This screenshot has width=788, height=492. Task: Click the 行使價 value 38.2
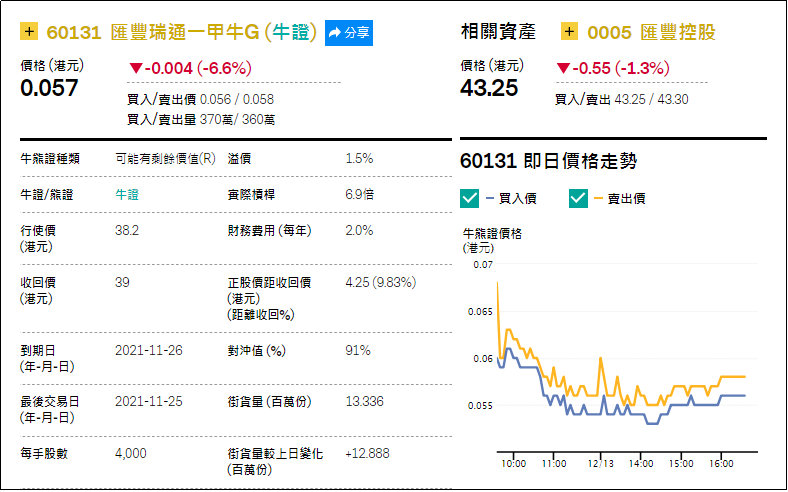[127, 231]
